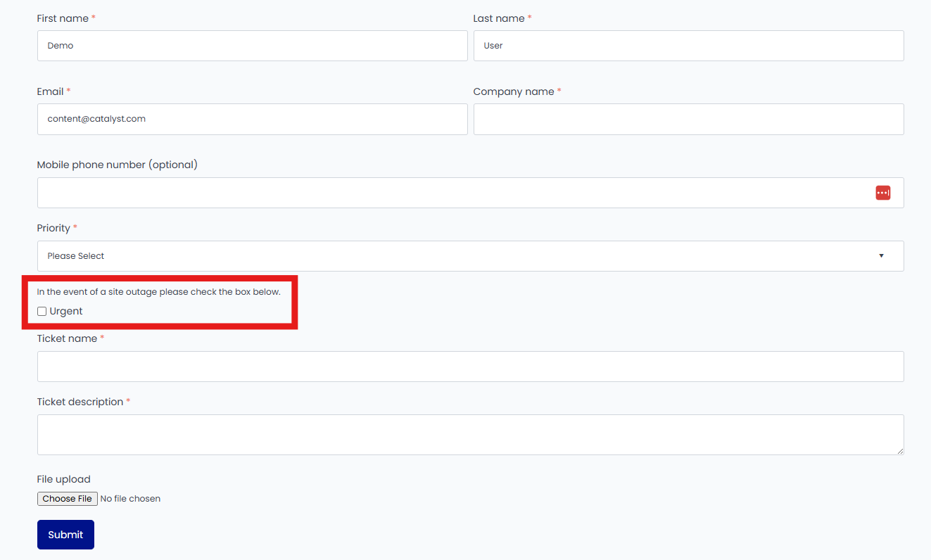Focus the Mobile phone number input
Screen dimensions: 931x560
[450, 193]
